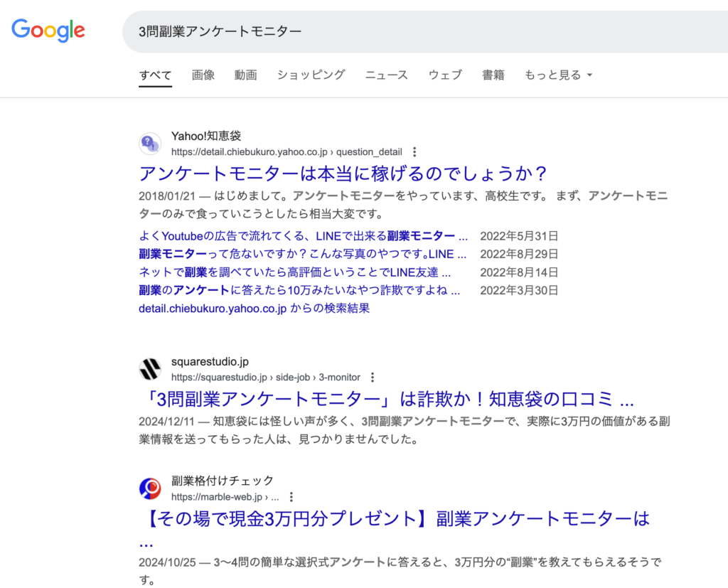Open the ショッピング tab
728x588 pixels.
point(311,75)
